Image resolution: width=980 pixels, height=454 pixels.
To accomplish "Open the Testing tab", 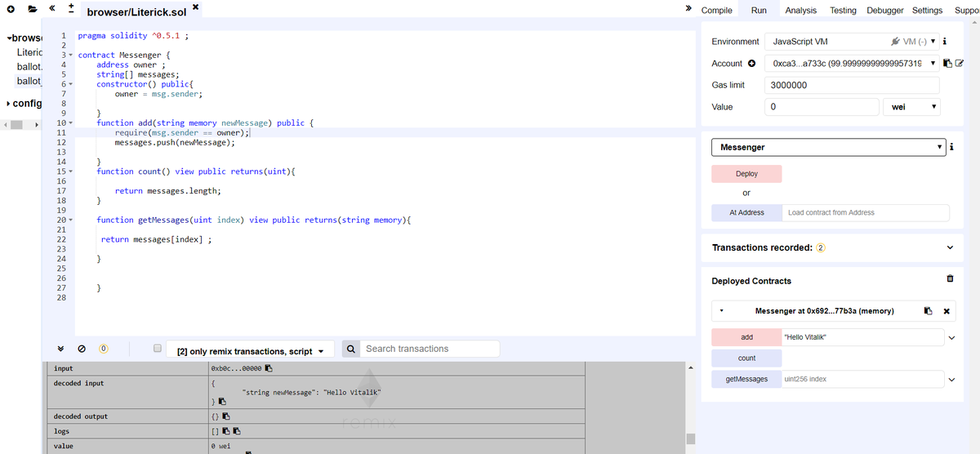I will point(843,10).
